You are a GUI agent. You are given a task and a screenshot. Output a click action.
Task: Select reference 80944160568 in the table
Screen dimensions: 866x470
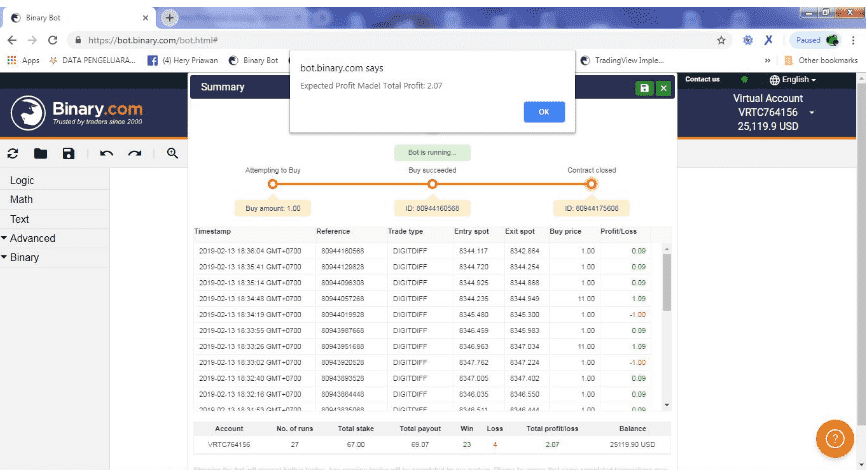pyautogui.click(x=342, y=251)
